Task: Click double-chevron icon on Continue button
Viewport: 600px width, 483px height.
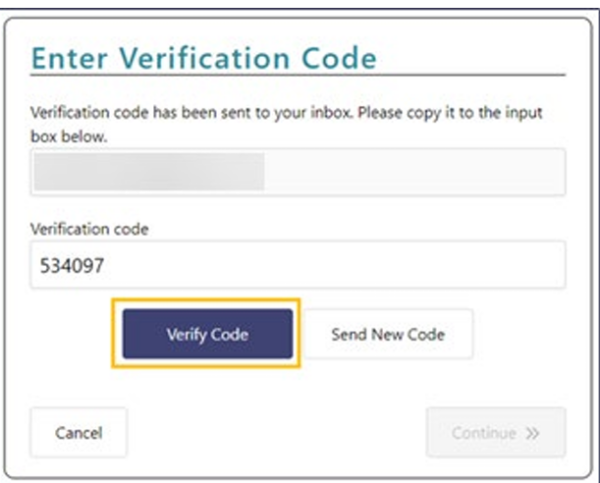Action: point(533,434)
